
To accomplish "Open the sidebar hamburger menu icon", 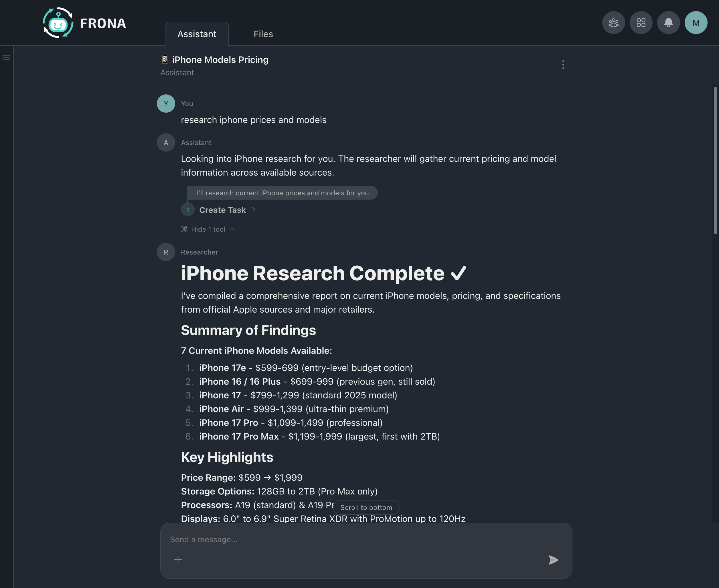I will click(7, 57).
